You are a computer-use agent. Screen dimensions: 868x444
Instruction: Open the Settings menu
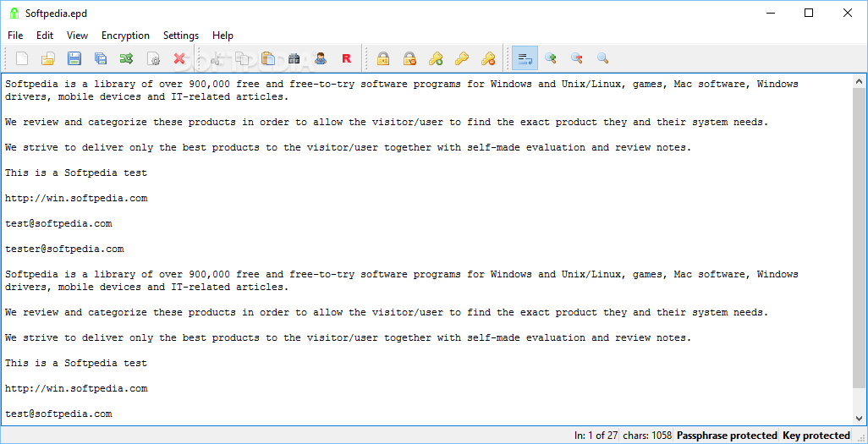point(181,36)
